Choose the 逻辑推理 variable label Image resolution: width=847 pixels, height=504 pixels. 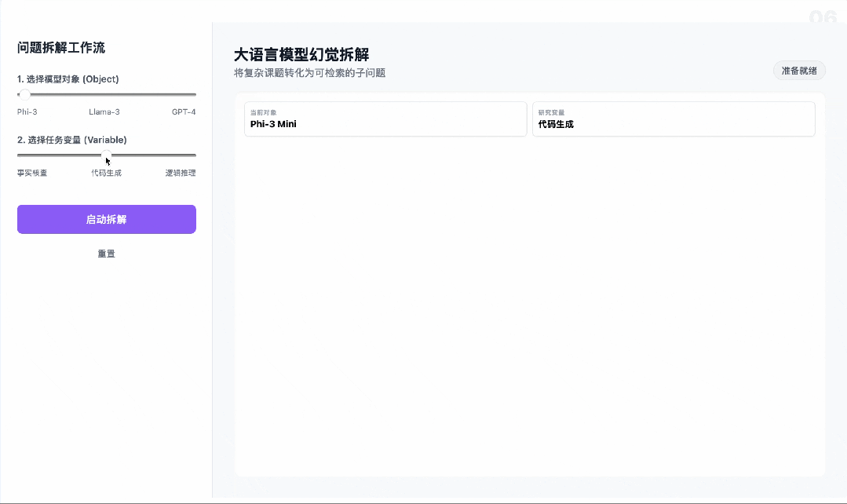point(181,173)
